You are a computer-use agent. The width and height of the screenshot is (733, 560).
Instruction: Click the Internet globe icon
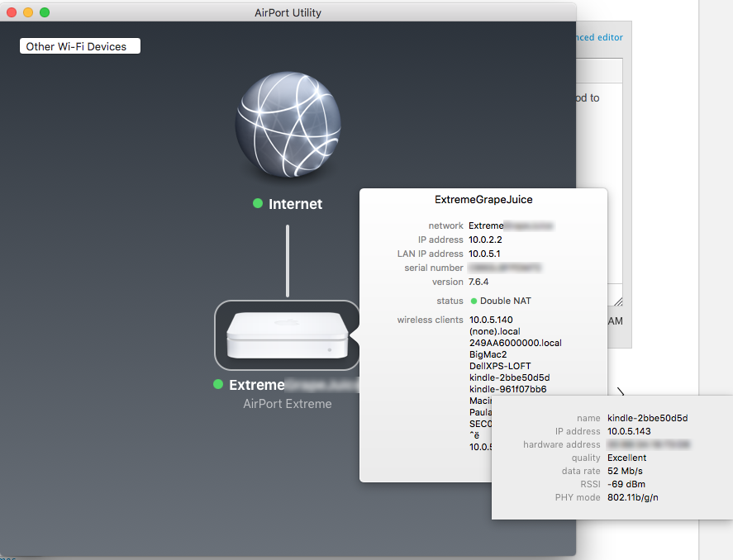click(x=288, y=125)
